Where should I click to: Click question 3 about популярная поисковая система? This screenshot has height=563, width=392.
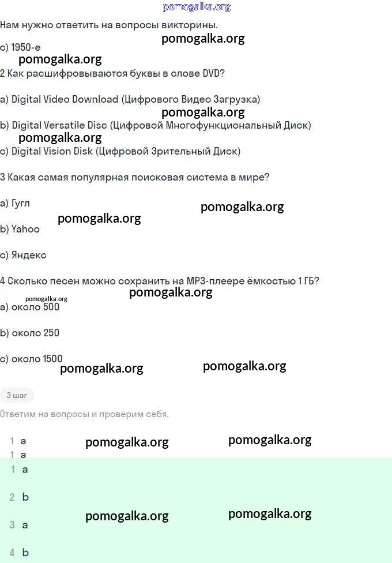[x=135, y=177]
